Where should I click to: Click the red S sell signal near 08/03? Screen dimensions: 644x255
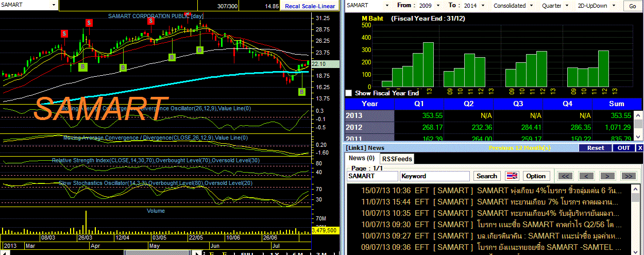[64, 33]
